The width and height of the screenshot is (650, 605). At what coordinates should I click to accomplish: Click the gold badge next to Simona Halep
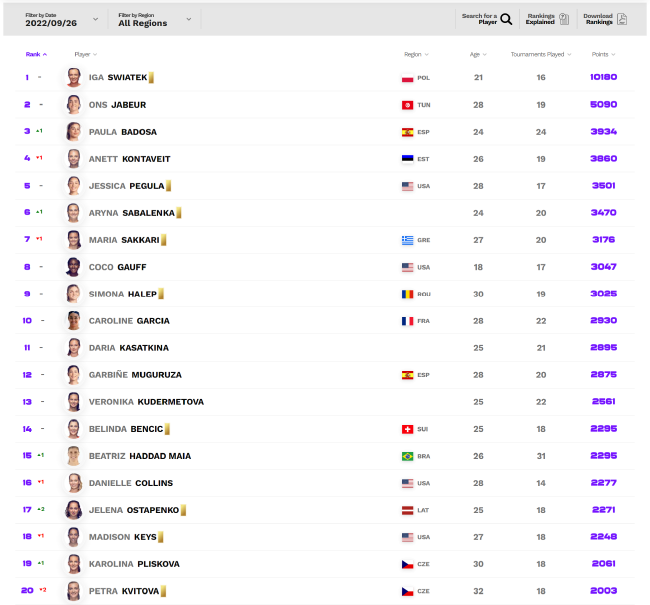pos(161,294)
